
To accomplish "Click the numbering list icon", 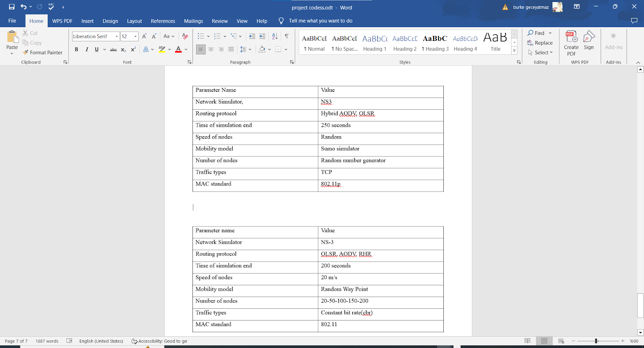I will tap(217, 36).
